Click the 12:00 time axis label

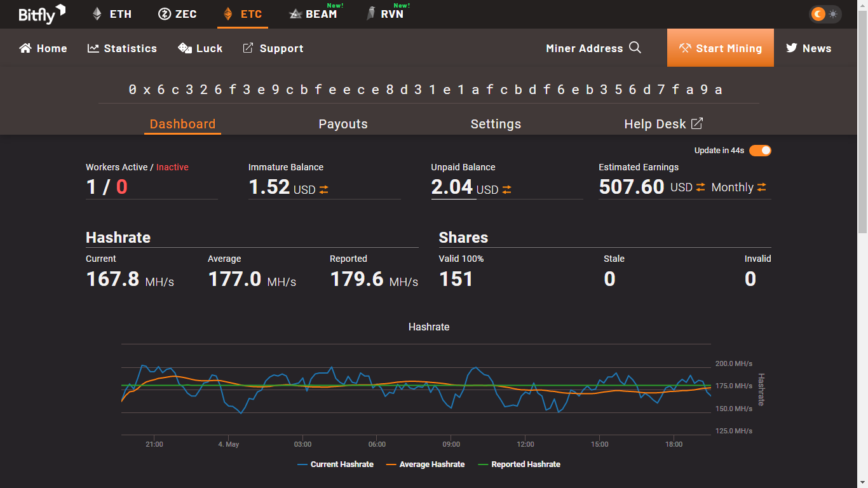526,444
